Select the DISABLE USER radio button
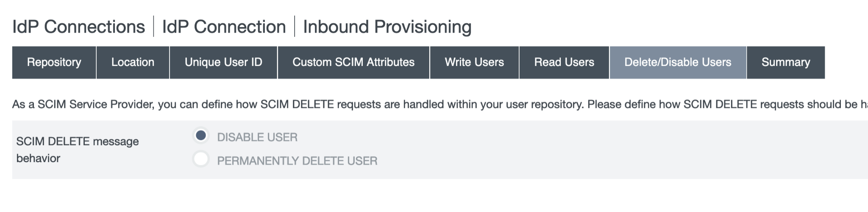 201,135
